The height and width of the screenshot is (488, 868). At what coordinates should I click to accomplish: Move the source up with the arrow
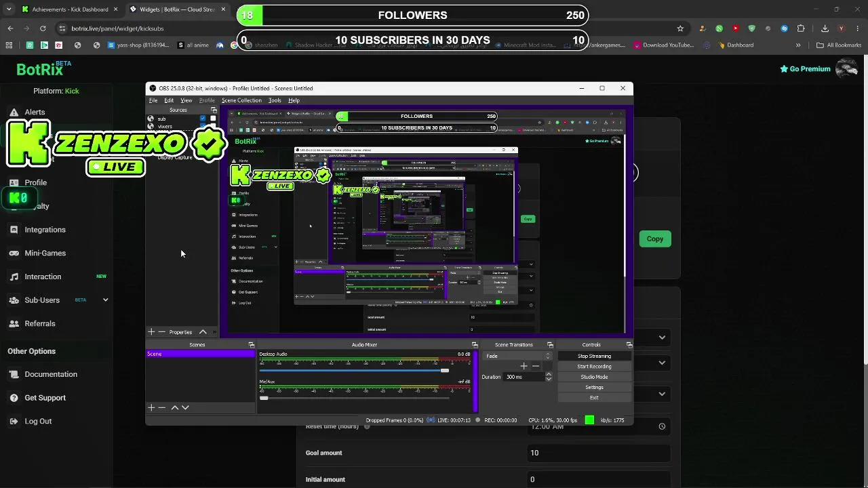click(x=203, y=332)
